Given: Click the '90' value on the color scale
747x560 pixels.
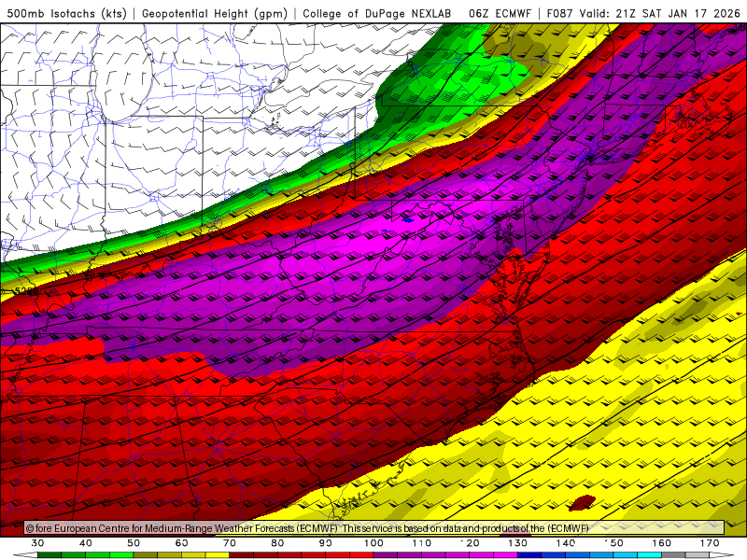Looking at the screenshot, I should 326,543.
